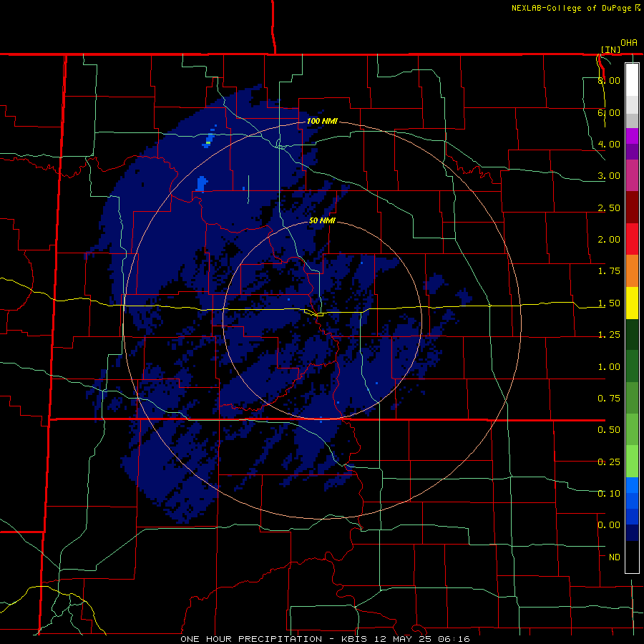Screen dimensions: 644x644
Task: Click the 0.25 legend value
Action: (609, 462)
